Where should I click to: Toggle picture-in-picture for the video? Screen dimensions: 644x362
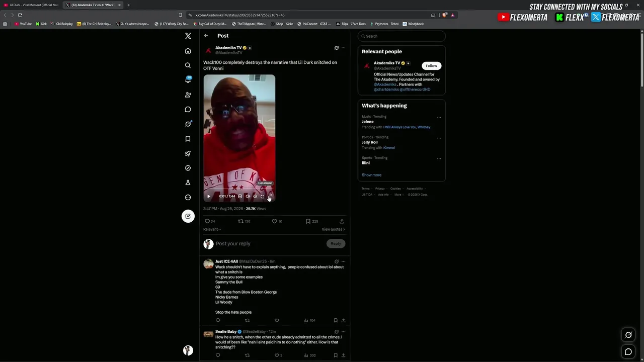(262, 196)
